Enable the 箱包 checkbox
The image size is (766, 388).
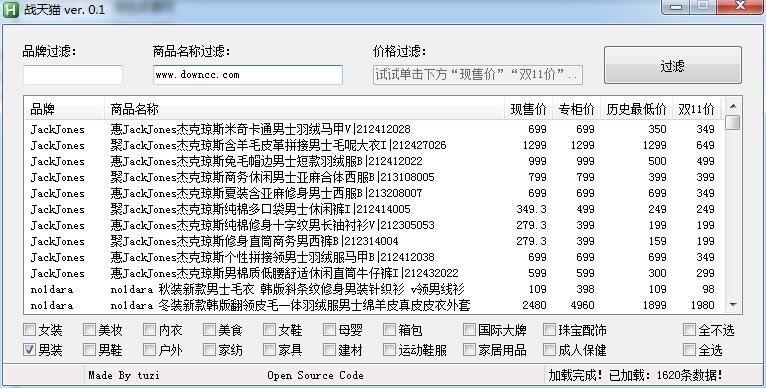tap(389, 330)
